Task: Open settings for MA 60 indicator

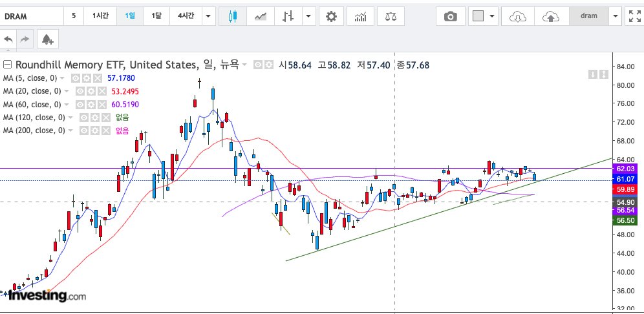Action: pyautogui.click(x=91, y=104)
